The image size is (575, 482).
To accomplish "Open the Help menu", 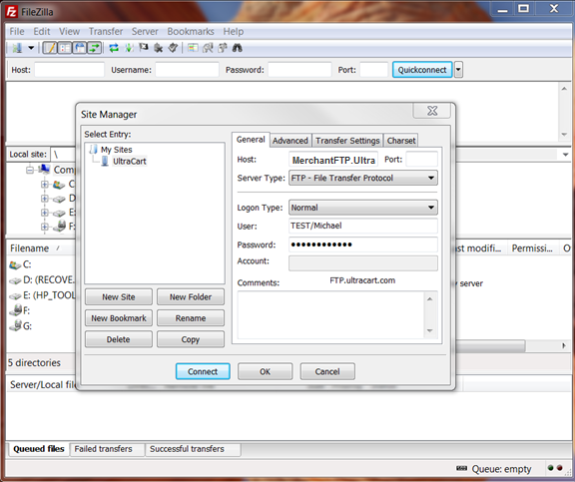I will (233, 32).
